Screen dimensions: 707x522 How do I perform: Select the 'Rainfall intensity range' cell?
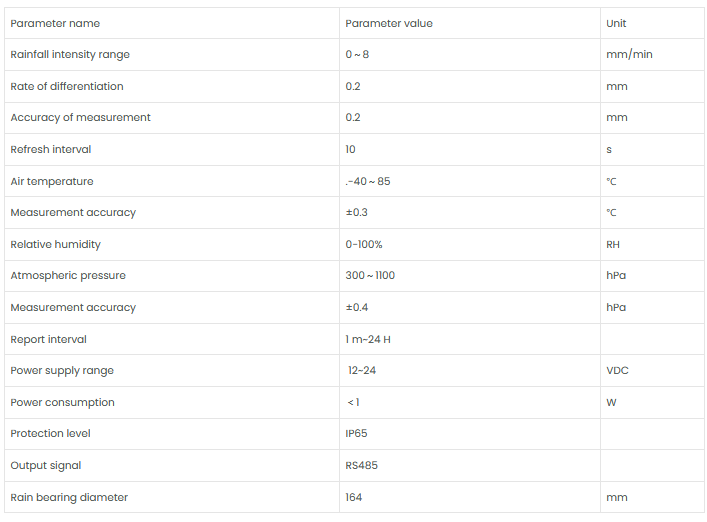70,54
